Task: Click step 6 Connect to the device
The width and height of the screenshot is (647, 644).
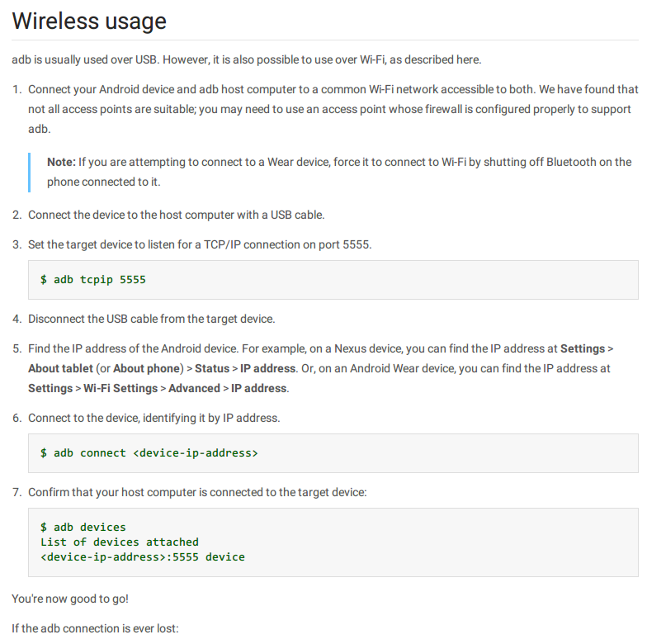Action: 153,418
